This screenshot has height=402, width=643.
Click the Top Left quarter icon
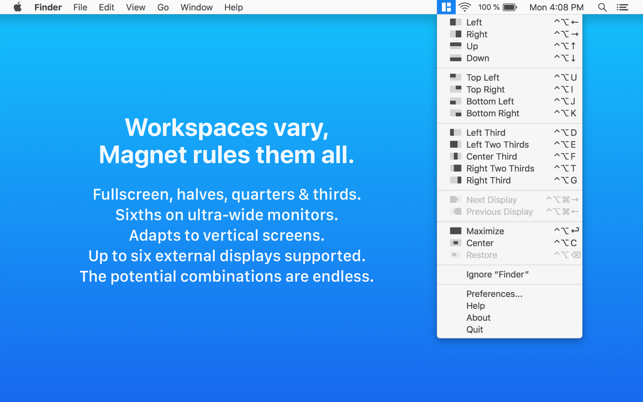pyautogui.click(x=455, y=77)
